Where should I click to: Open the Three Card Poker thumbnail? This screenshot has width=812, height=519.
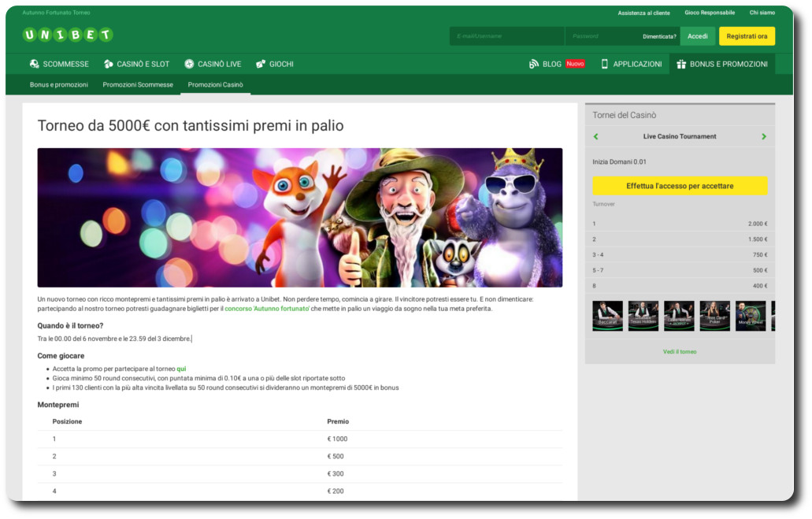coord(714,316)
